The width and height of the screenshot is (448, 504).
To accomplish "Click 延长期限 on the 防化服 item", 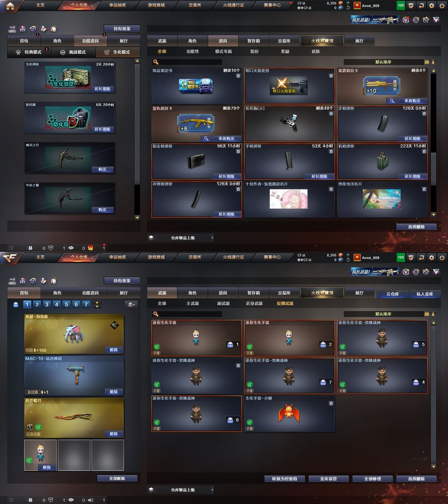I will [x=102, y=129].
